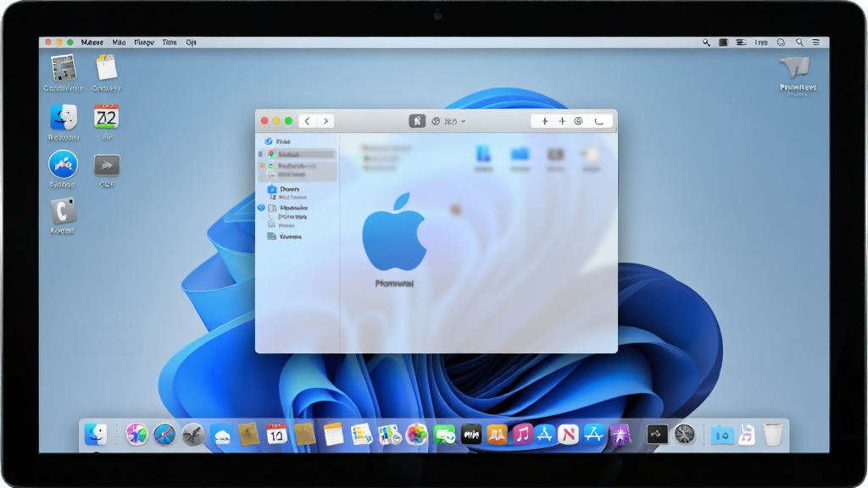Open the slider-lines control icon in menu bar
868x488 pixels.
741,42
